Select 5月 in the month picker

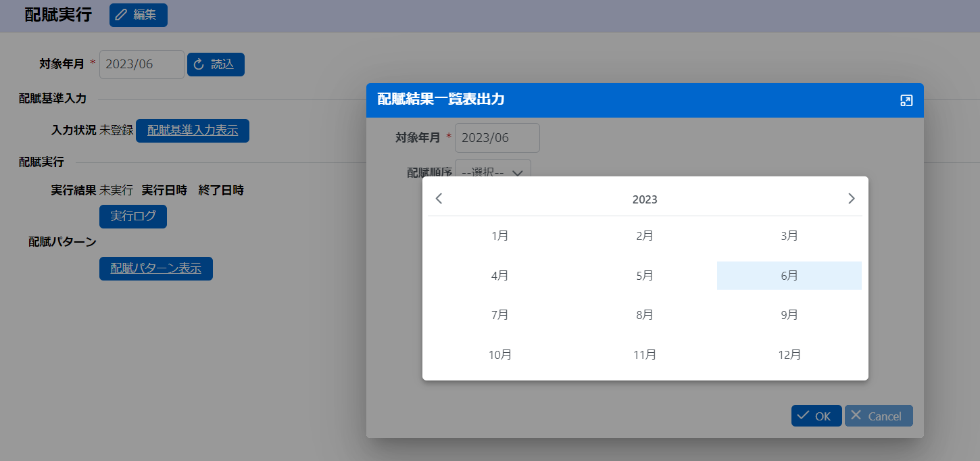pos(645,276)
